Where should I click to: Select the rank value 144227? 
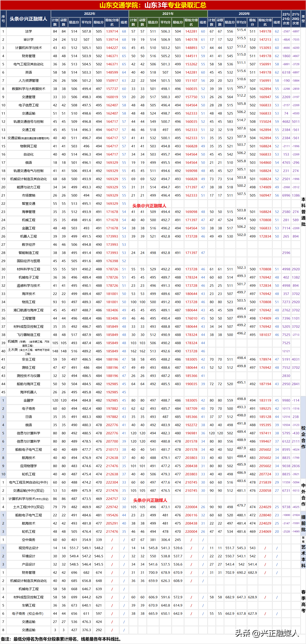[x=112, y=48]
